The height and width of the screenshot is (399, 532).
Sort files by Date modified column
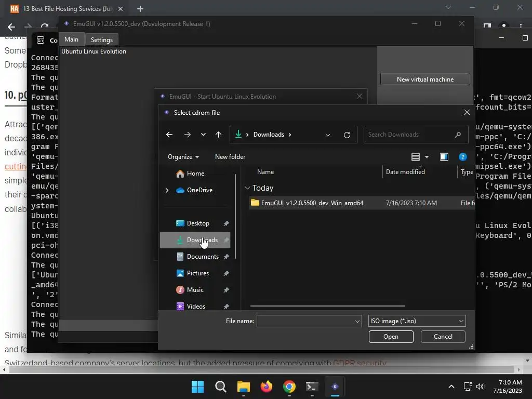click(x=405, y=172)
